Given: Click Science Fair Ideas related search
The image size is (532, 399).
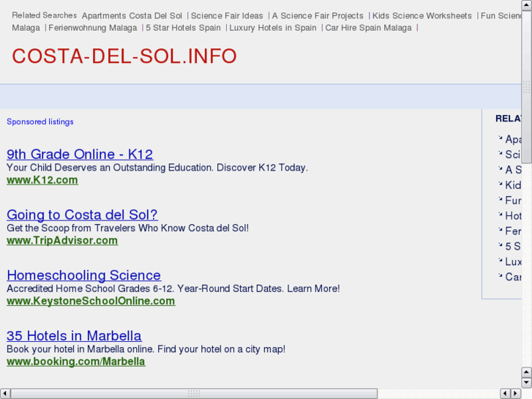Looking at the screenshot, I should click(x=227, y=16).
